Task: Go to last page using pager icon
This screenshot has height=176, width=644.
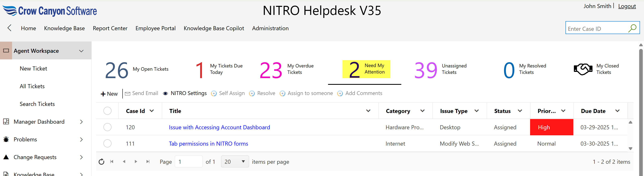Action: coord(148,162)
